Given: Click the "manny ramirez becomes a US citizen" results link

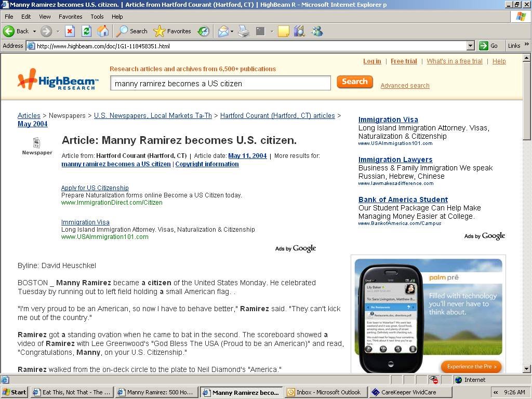Looking at the screenshot, I should [x=116, y=164].
